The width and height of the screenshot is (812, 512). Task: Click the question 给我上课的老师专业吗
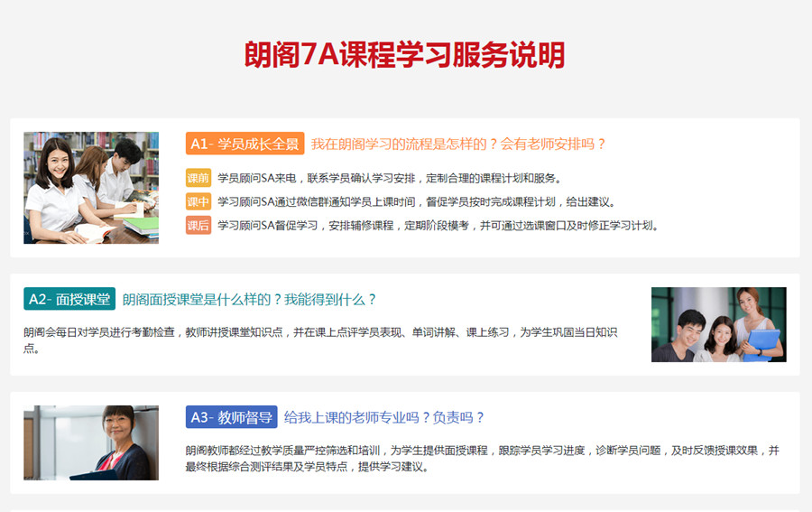pyautogui.click(x=384, y=417)
